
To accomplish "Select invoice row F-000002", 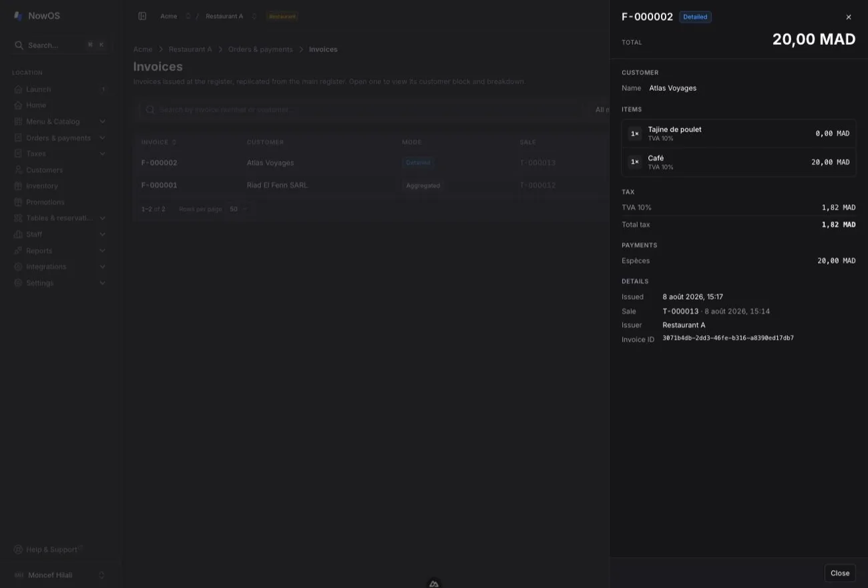I will click(371, 163).
